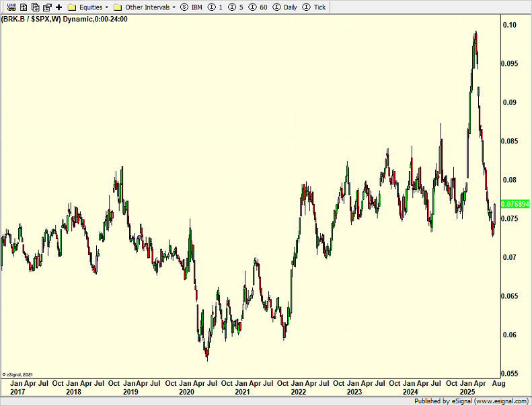Click the Link chain icon in toolbar

point(11,7)
